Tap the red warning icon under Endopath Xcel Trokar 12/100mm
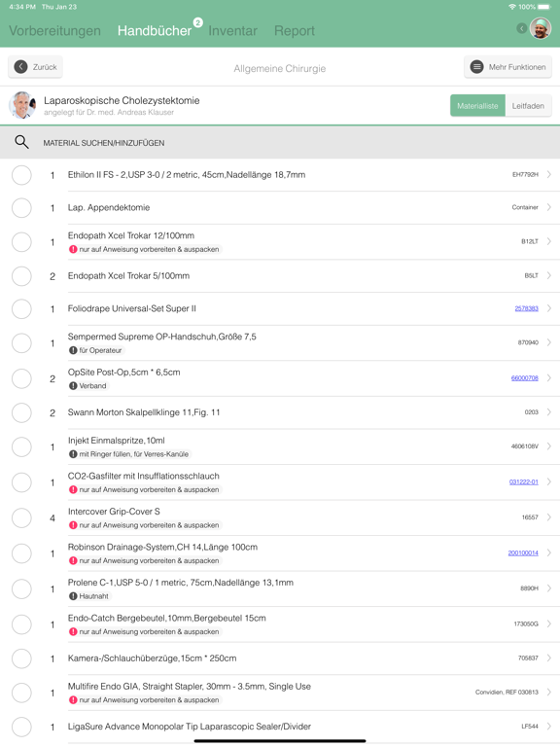Viewport: 560px width, 747px height. pos(73,249)
